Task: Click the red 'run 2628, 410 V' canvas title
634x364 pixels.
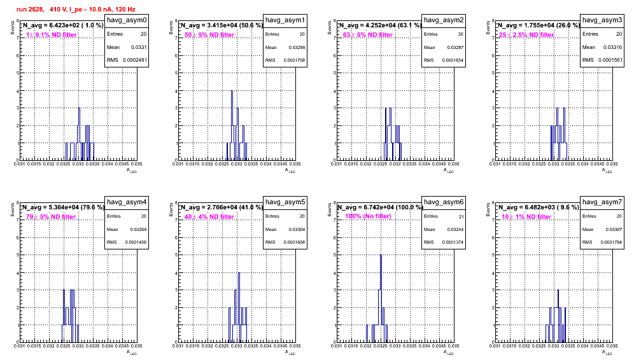Action: coord(76,10)
